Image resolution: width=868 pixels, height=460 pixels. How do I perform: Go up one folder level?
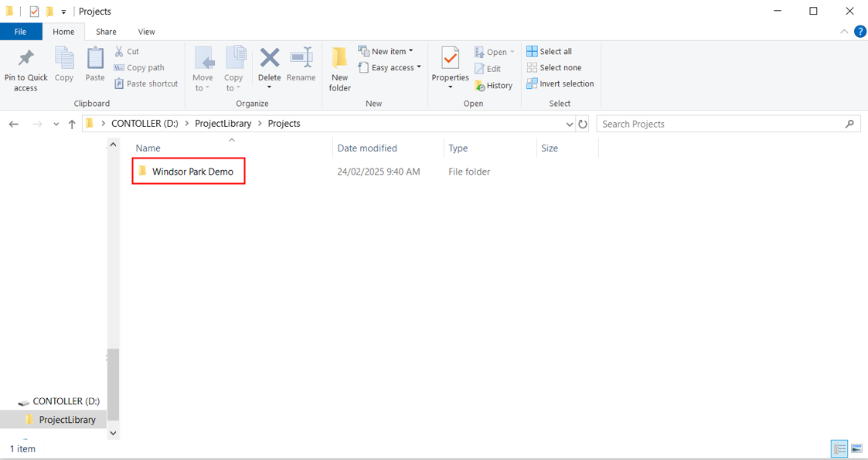(x=72, y=124)
